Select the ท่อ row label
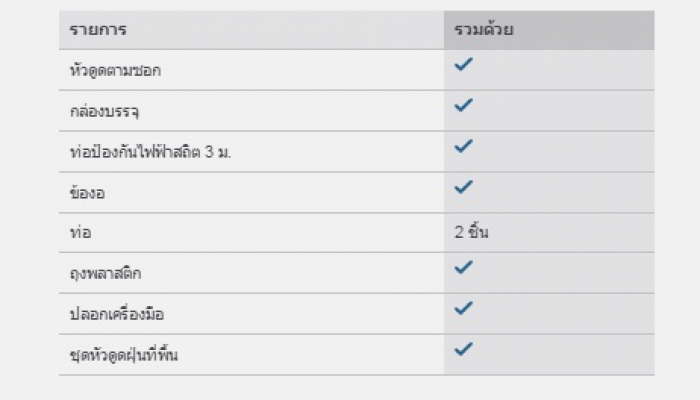 pos(80,233)
